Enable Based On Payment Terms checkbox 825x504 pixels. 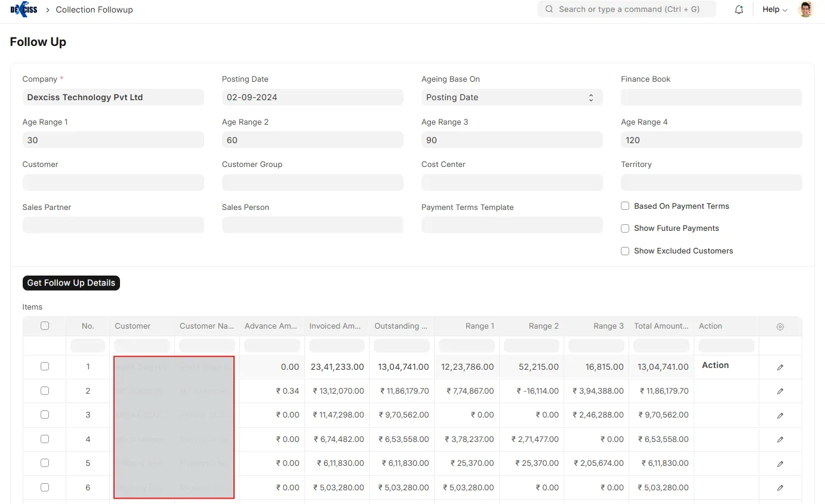coord(625,206)
